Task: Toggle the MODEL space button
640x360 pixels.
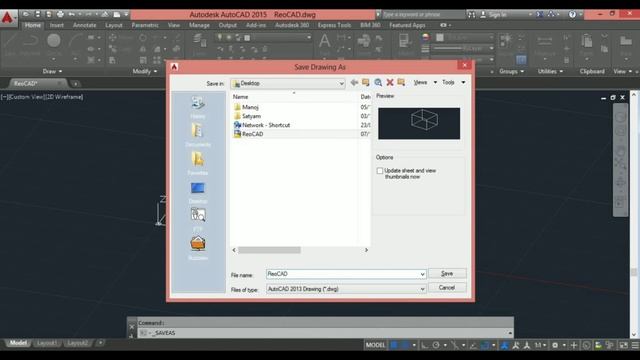Action: click(x=375, y=345)
